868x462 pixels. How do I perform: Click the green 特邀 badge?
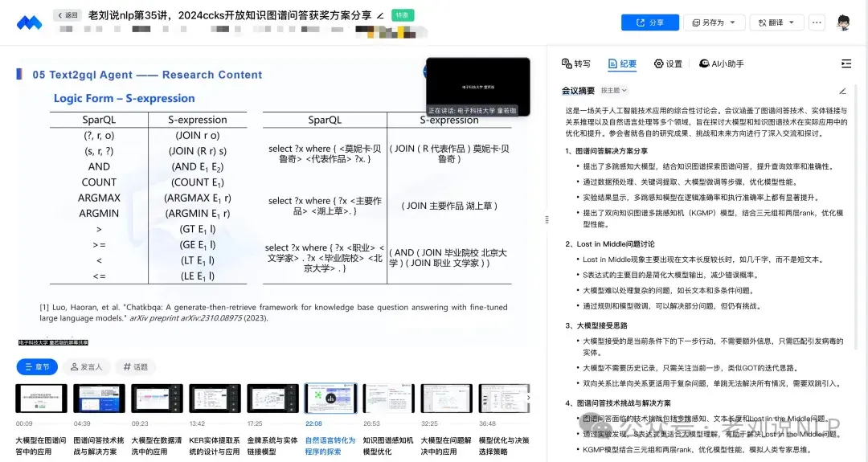(x=403, y=15)
